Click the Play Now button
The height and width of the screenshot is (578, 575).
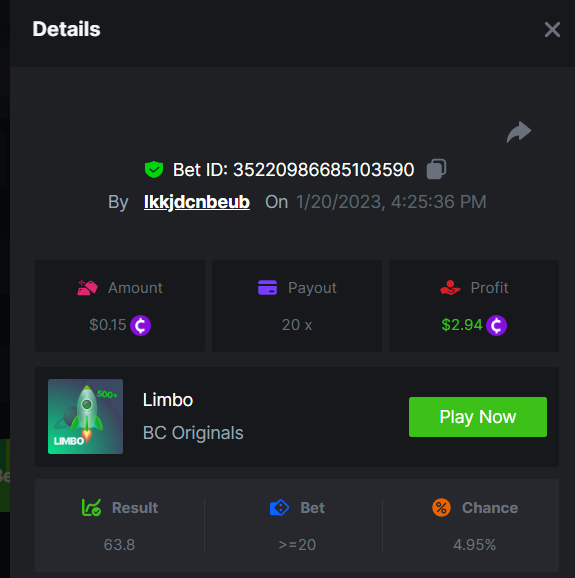pos(478,417)
